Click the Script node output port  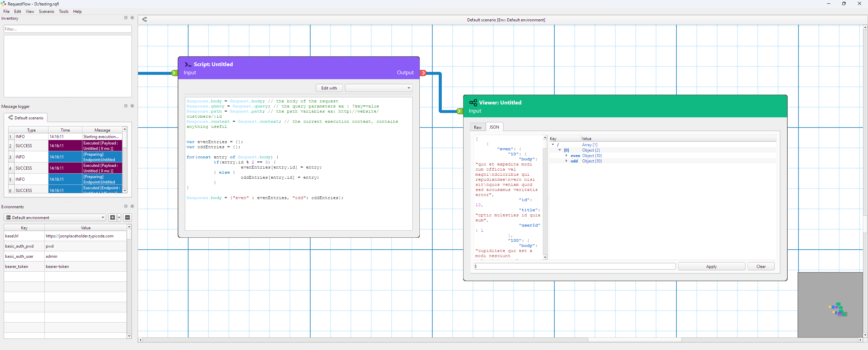point(423,73)
